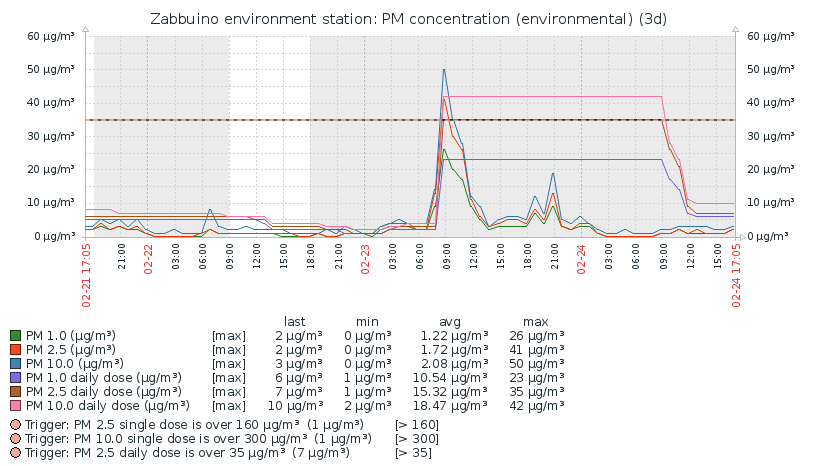
Task: Click the end date label '02-24 17:05'
Action: 736,275
